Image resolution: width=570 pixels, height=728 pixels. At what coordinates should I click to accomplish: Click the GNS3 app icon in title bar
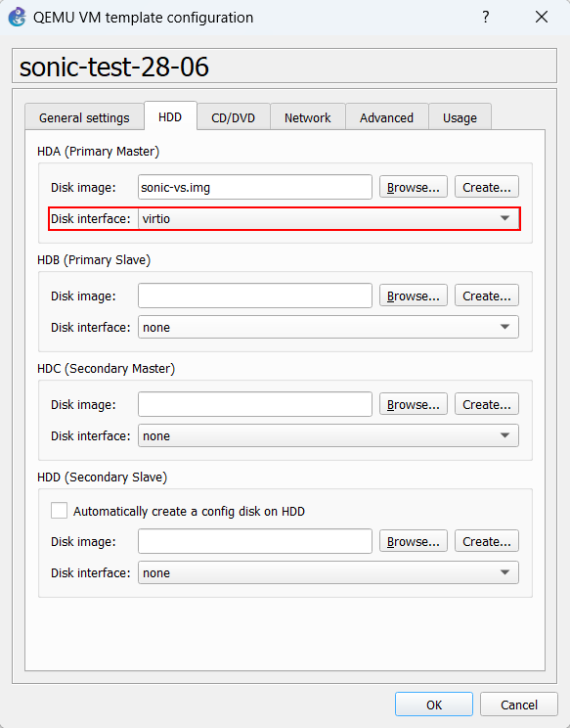point(17,18)
